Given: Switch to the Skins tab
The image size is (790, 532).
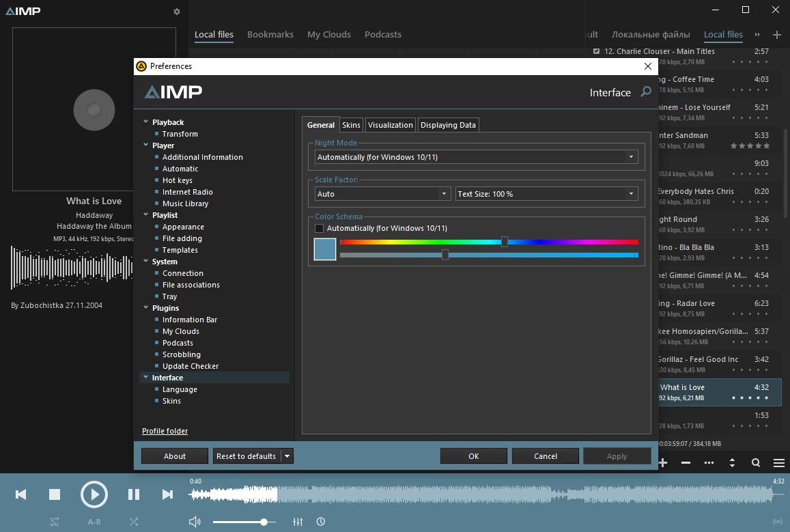Looking at the screenshot, I should click(x=351, y=125).
